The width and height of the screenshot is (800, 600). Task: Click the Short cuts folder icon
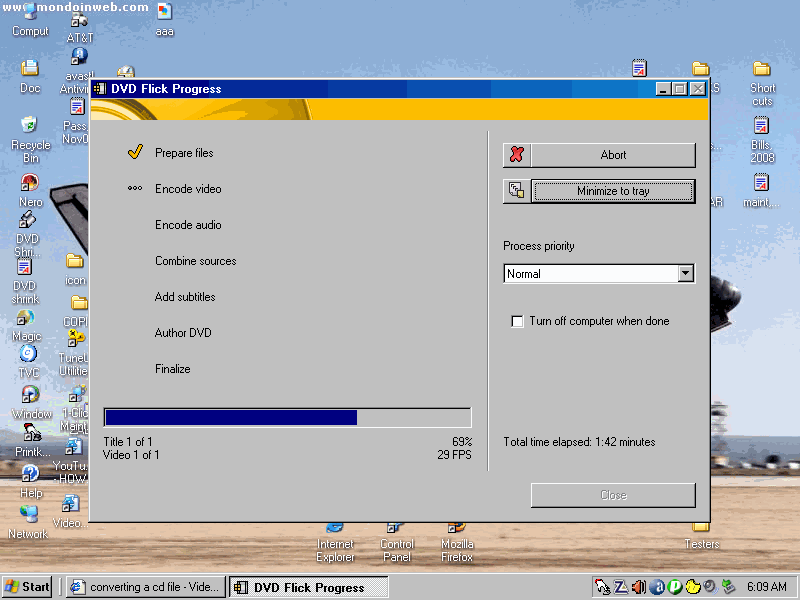coord(762,69)
